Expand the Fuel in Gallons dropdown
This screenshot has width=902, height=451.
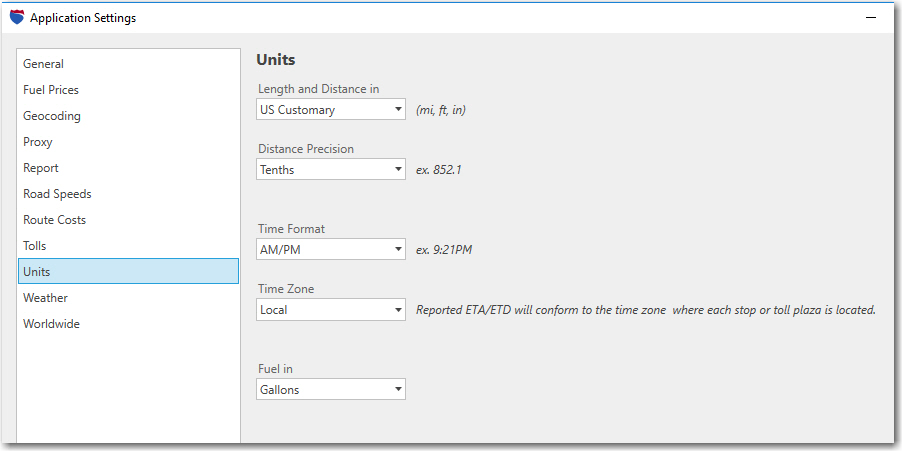331,390
